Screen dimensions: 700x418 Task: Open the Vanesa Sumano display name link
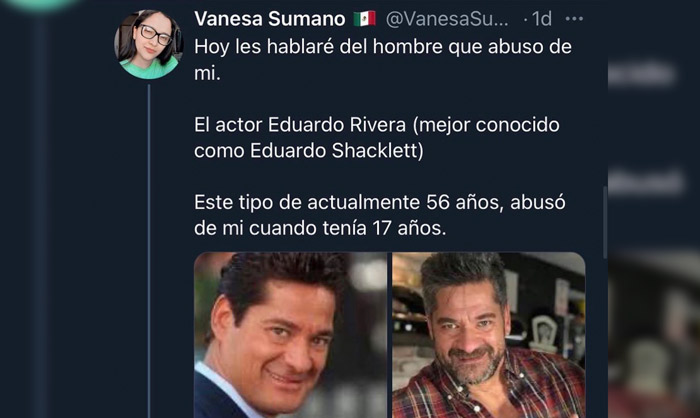(270, 19)
